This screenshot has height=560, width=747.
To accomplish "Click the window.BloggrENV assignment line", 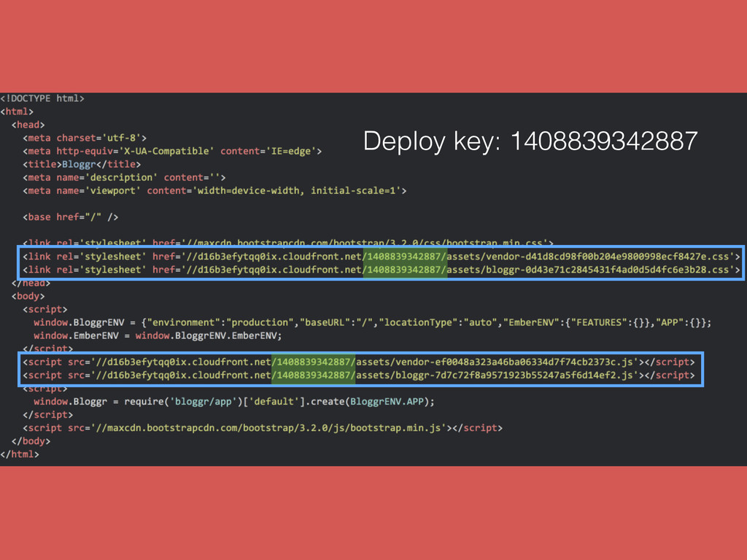I will [373, 323].
